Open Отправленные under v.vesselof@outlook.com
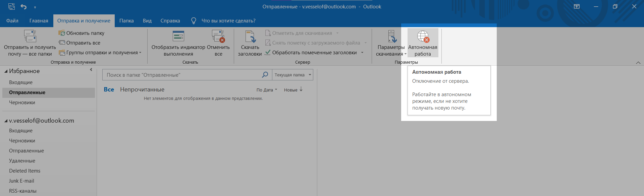 tap(26, 151)
